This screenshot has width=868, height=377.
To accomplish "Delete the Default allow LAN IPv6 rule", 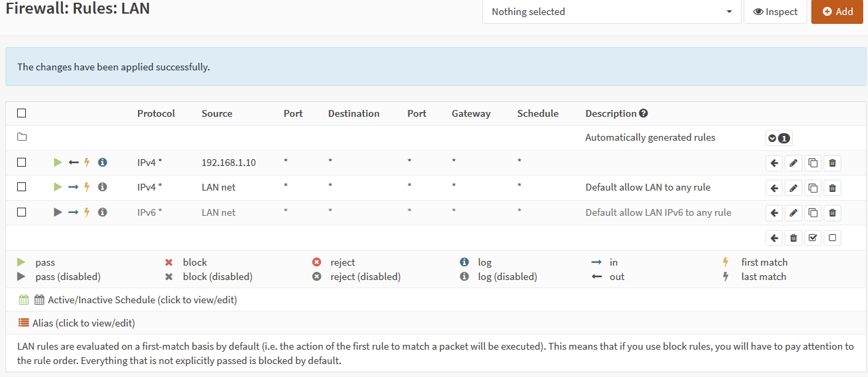I will click(832, 213).
